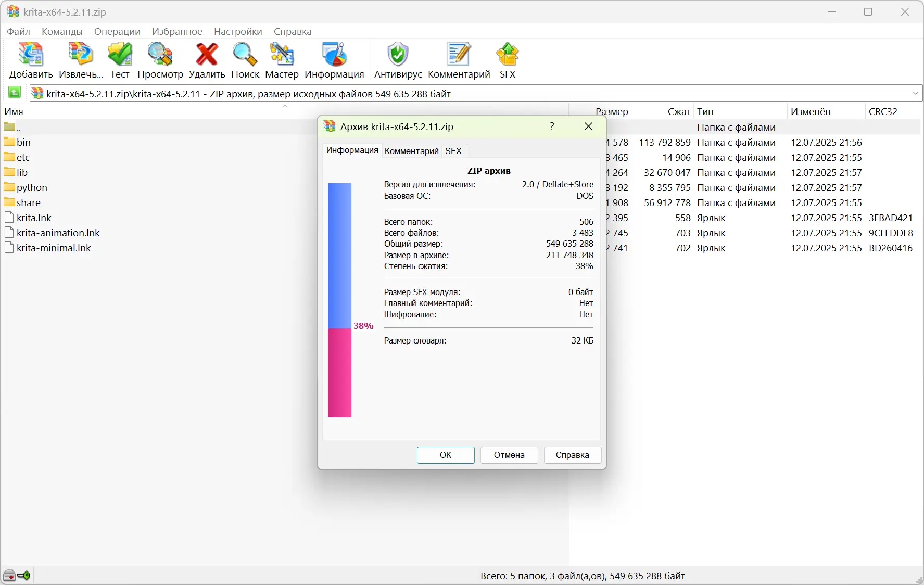Image resolution: width=924 pixels, height=585 pixels.
Task: Click the Справка button in the dialog
Action: (x=573, y=455)
